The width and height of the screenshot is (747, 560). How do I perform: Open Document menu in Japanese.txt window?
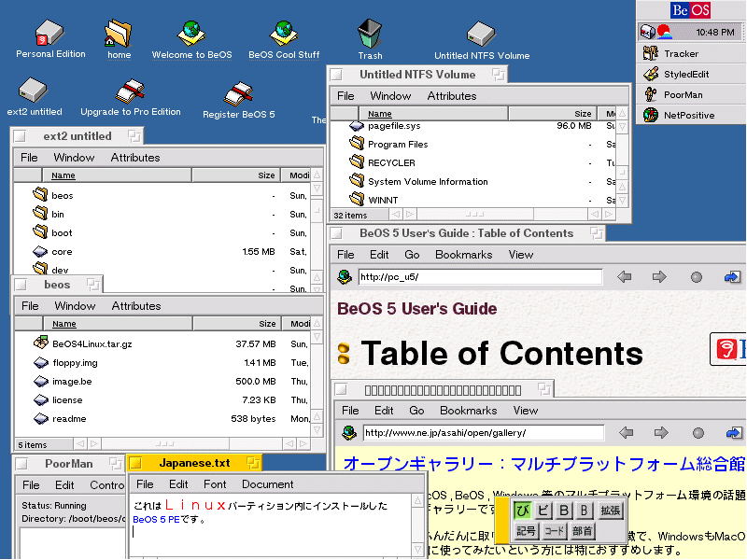(267, 484)
